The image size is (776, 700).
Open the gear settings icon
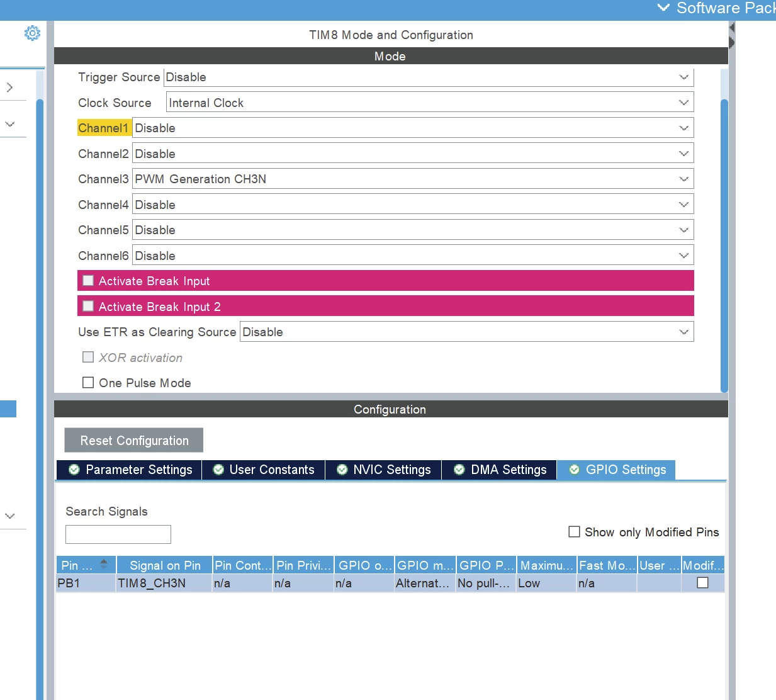click(32, 33)
